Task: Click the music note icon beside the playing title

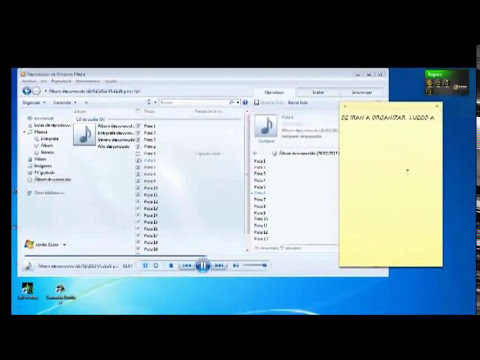Action: (29, 266)
